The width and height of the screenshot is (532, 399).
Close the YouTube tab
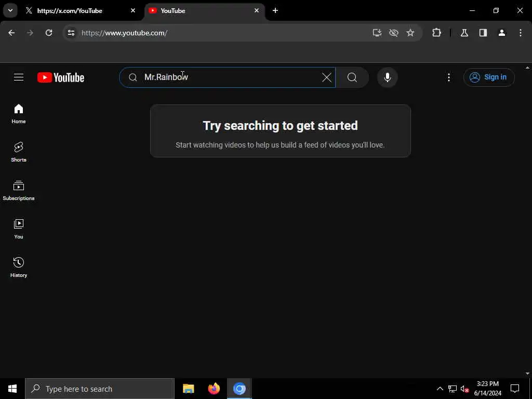pyautogui.click(x=257, y=10)
